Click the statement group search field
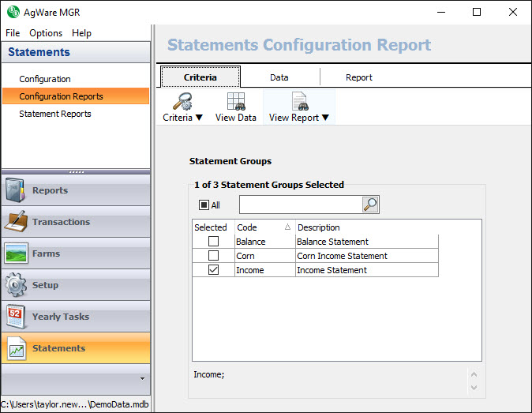 pos(300,205)
